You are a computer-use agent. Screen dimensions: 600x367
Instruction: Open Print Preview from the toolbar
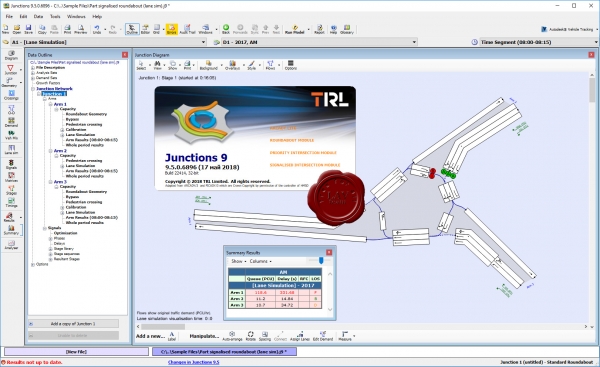[81, 29]
